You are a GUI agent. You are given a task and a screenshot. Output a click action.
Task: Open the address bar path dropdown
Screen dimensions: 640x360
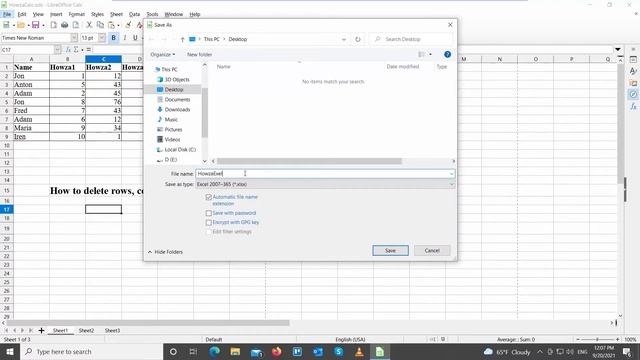point(344,39)
